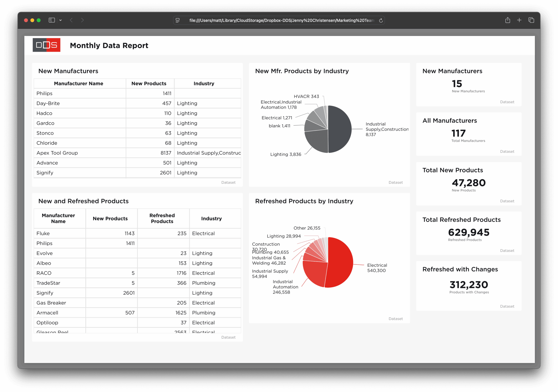Click the page reader icon in address bar
Viewport: 558px width, 392px height.
(x=178, y=20)
